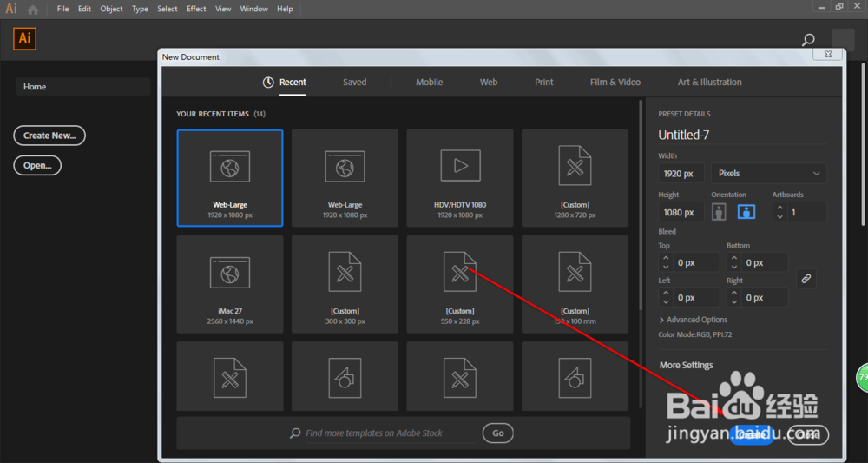Click the Artboards number field
This screenshot has height=463, width=868.
click(806, 212)
